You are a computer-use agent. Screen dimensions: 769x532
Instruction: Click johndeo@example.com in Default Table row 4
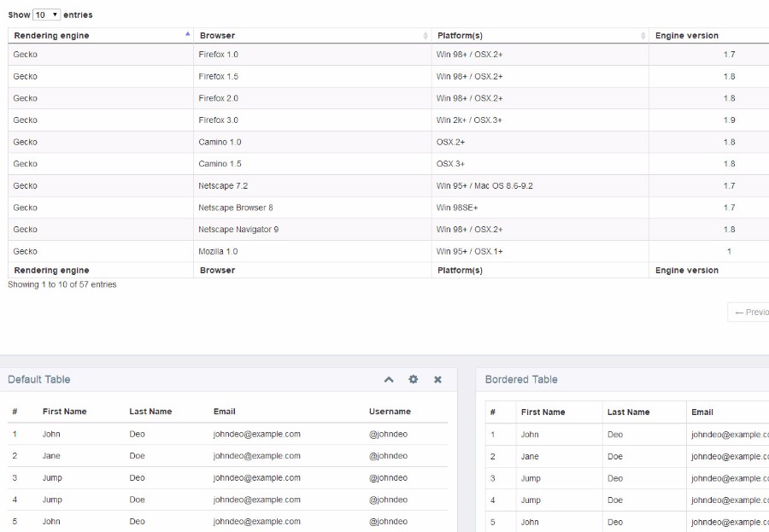(x=257, y=500)
